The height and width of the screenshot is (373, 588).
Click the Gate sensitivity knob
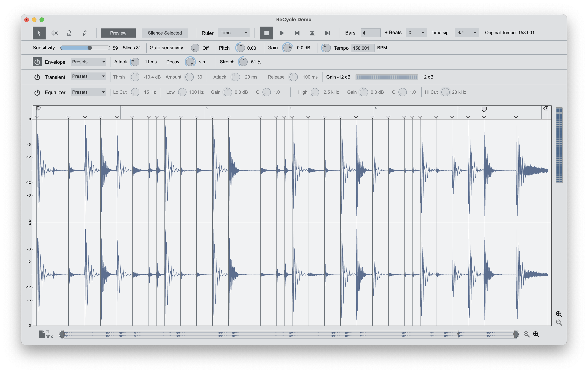coord(195,48)
